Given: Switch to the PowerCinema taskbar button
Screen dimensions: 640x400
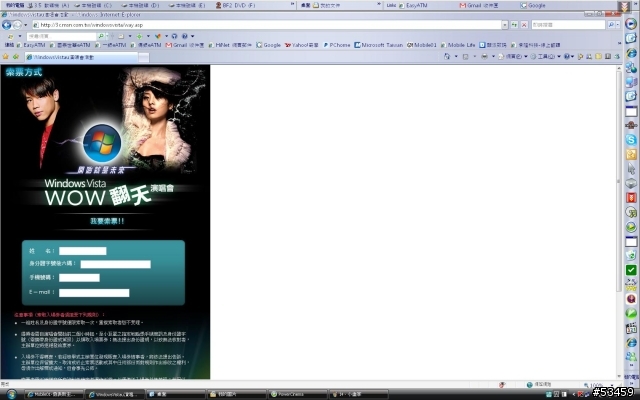Looking at the screenshot, I should [297, 394].
